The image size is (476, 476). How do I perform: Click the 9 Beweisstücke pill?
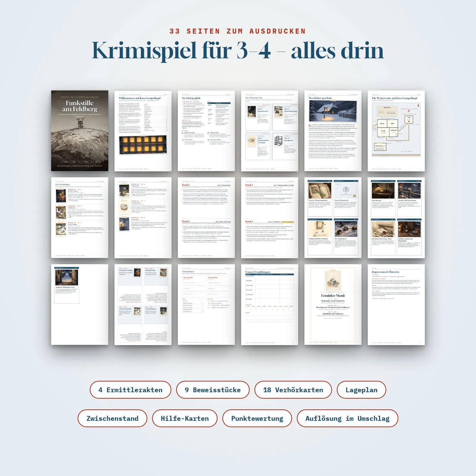click(213, 390)
